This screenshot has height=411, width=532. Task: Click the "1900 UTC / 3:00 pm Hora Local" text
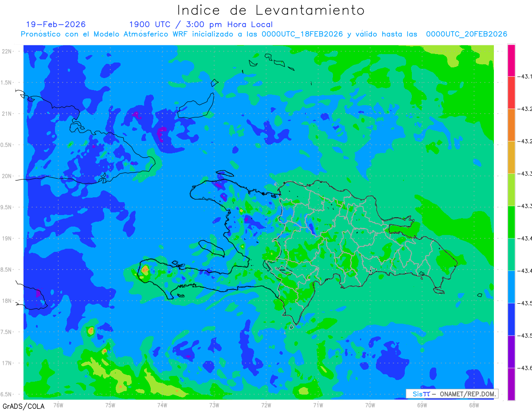click(201, 24)
